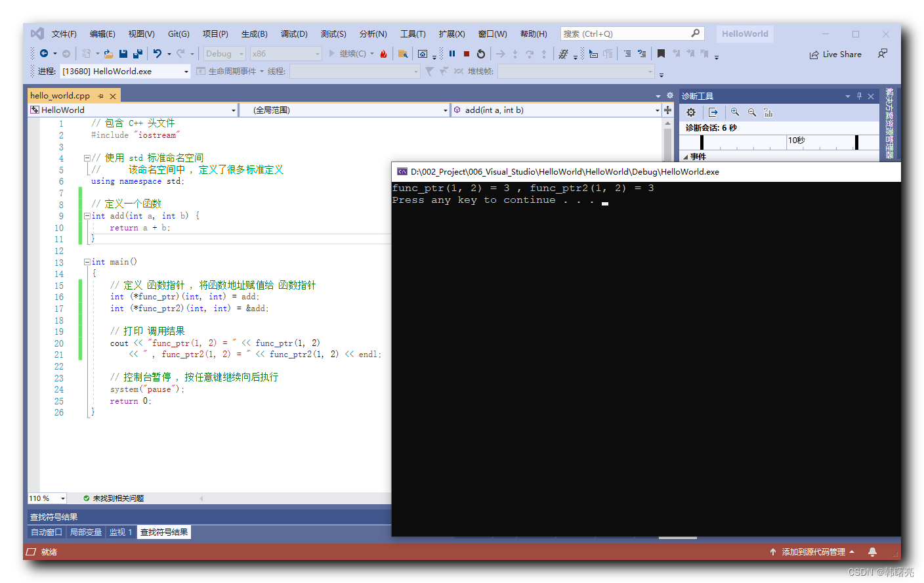Click the Live Share button
The image size is (924, 583).
[x=835, y=54]
